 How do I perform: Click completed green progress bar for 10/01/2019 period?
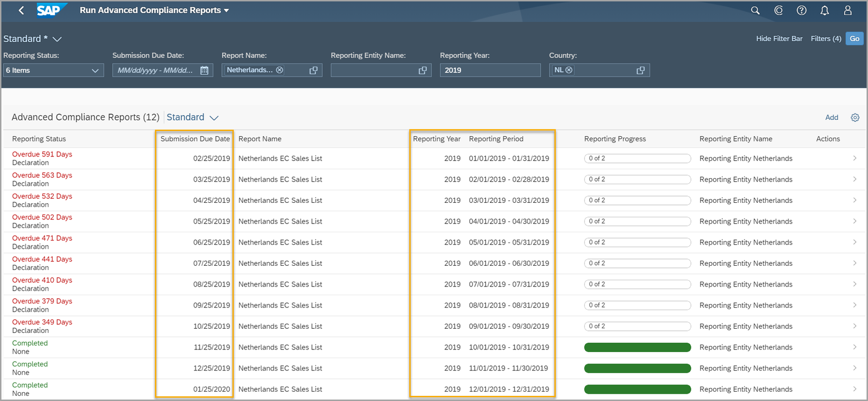coord(638,347)
